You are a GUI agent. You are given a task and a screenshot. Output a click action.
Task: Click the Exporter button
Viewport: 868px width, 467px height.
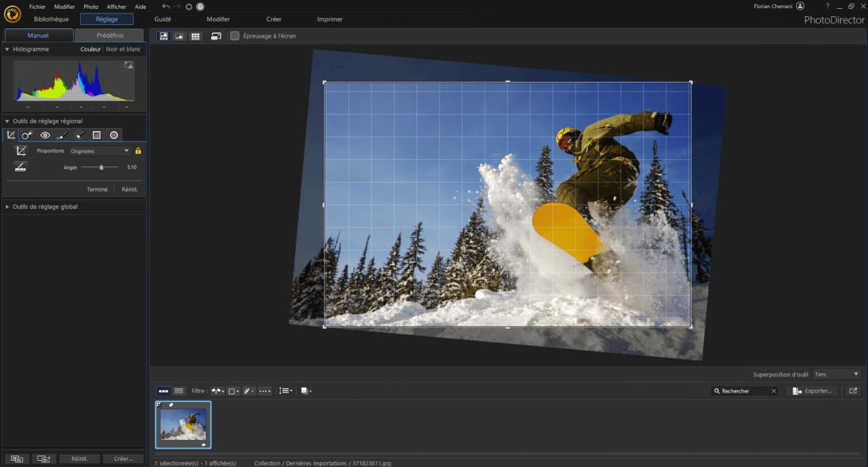point(811,390)
